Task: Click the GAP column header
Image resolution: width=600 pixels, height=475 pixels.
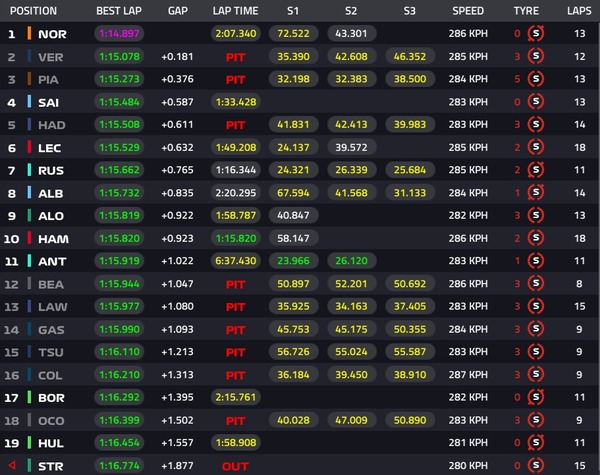Action: click(178, 11)
